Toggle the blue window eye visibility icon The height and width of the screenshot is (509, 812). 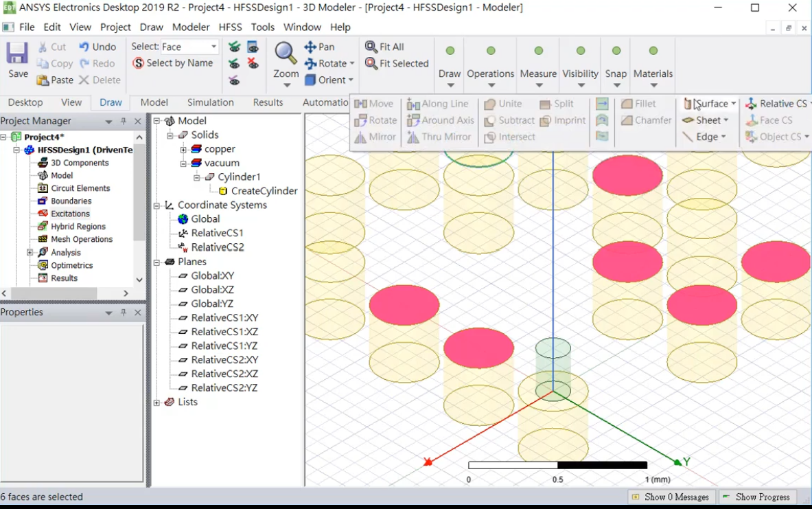tap(253, 47)
